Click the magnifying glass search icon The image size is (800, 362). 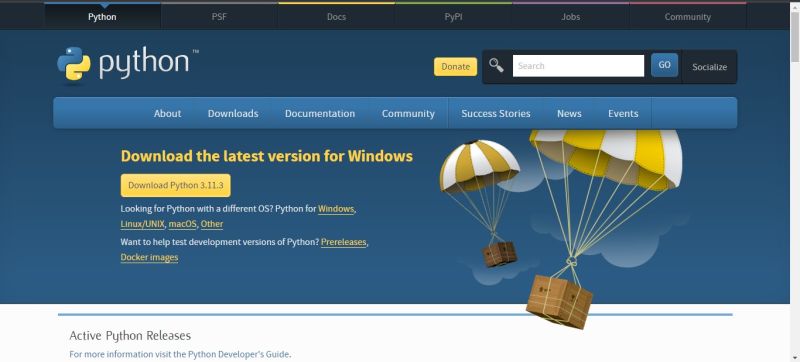pyautogui.click(x=496, y=65)
